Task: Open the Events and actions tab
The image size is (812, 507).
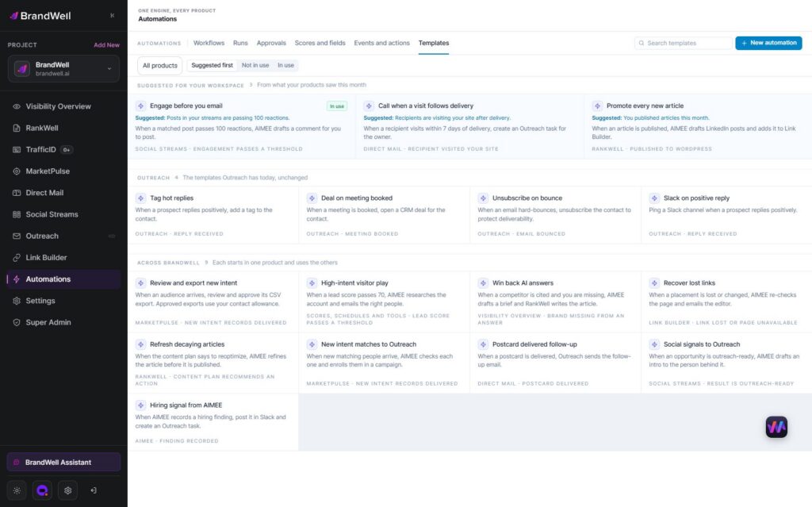Action: pos(381,43)
